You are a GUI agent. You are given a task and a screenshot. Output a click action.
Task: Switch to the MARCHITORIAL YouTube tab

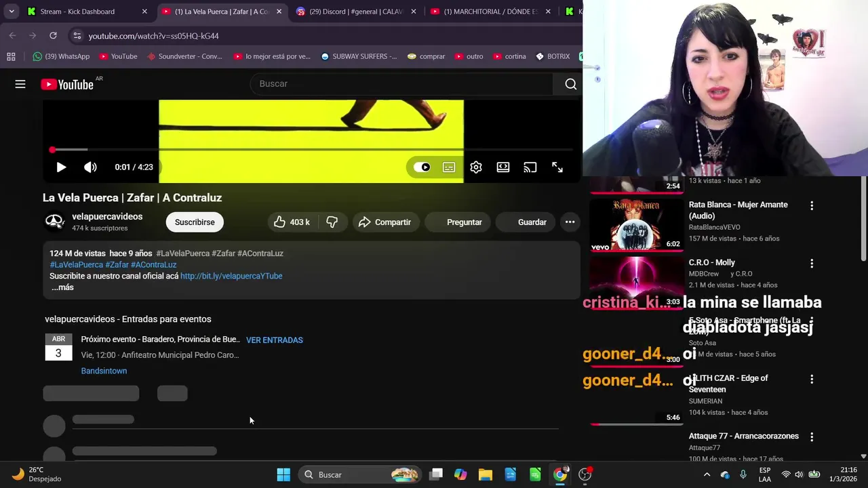(490, 12)
